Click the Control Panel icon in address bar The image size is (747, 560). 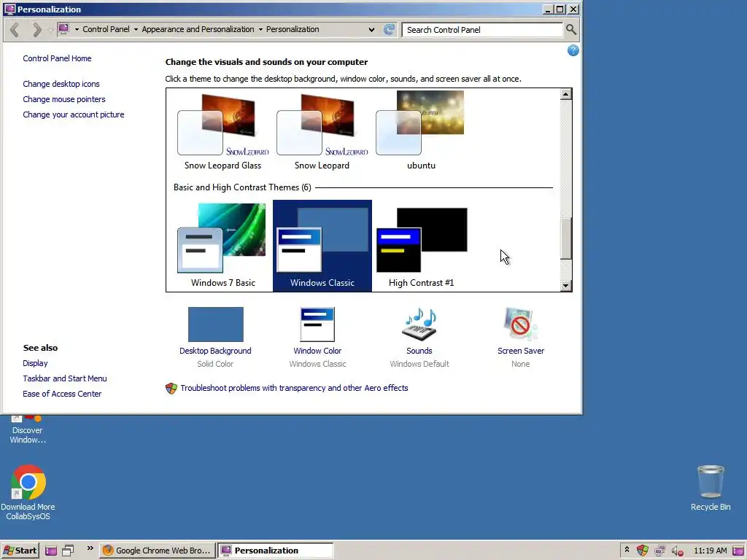pos(63,29)
